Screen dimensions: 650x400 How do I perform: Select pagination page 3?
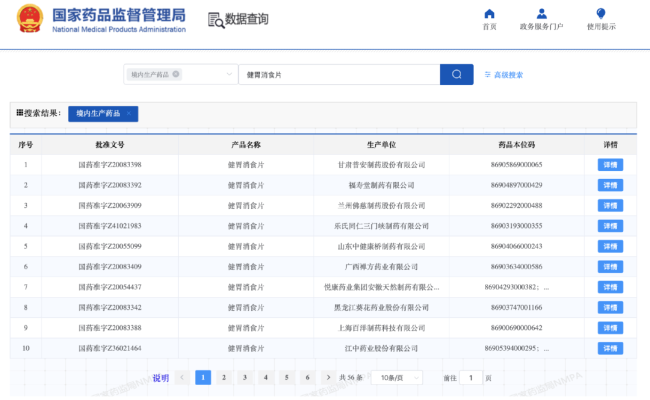tap(245, 377)
